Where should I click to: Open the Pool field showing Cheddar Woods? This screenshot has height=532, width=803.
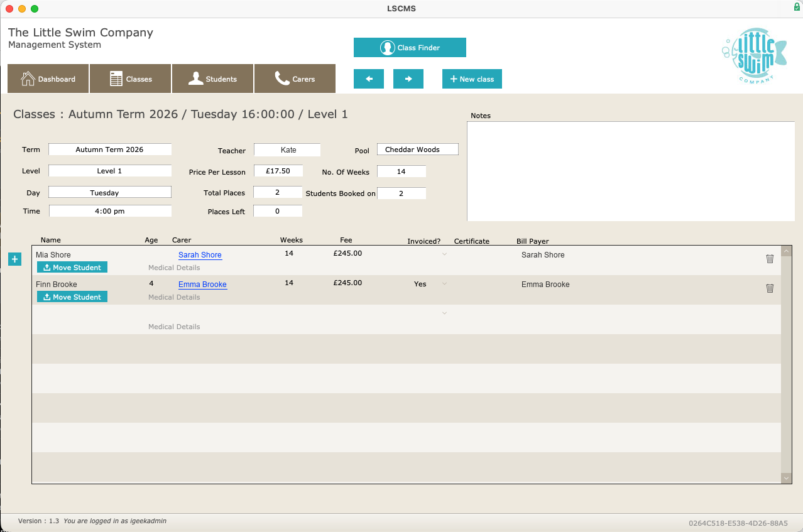[418, 149]
